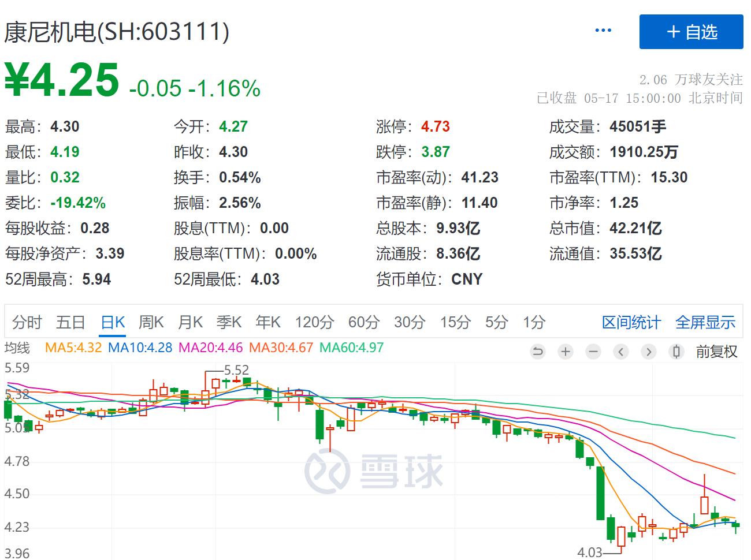Open the 前复权 adjustment dropdown
Screen dimensions: 751x560
tap(716, 352)
